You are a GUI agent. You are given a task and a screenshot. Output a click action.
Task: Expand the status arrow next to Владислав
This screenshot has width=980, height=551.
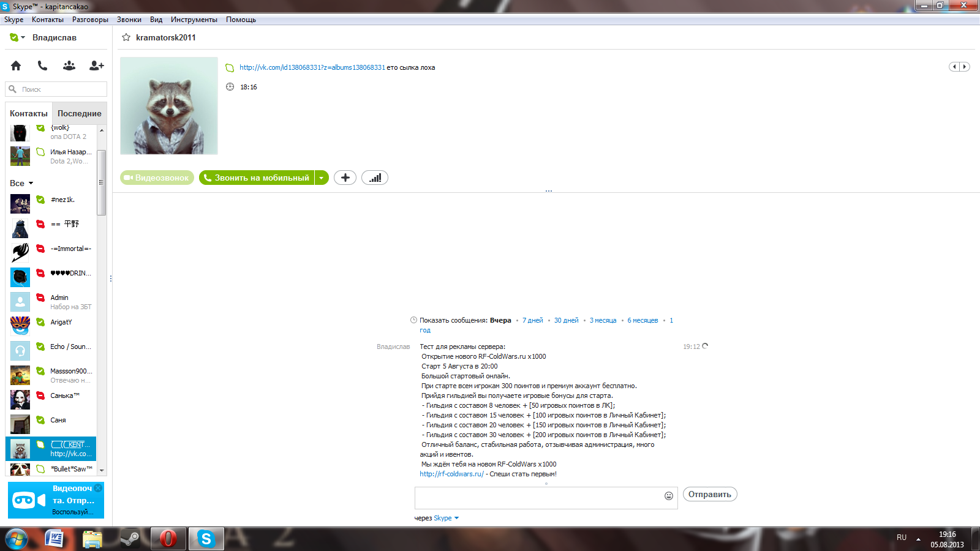[x=23, y=37]
